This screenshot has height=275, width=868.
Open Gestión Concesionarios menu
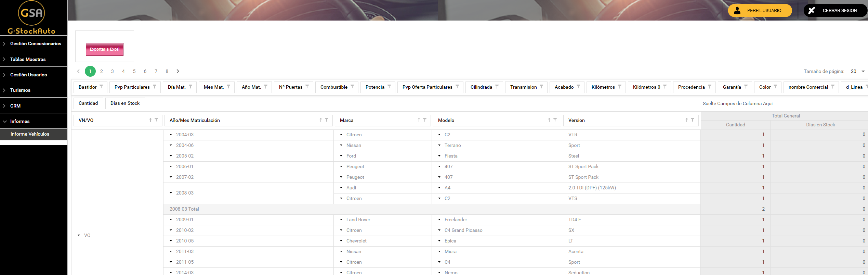click(x=36, y=43)
